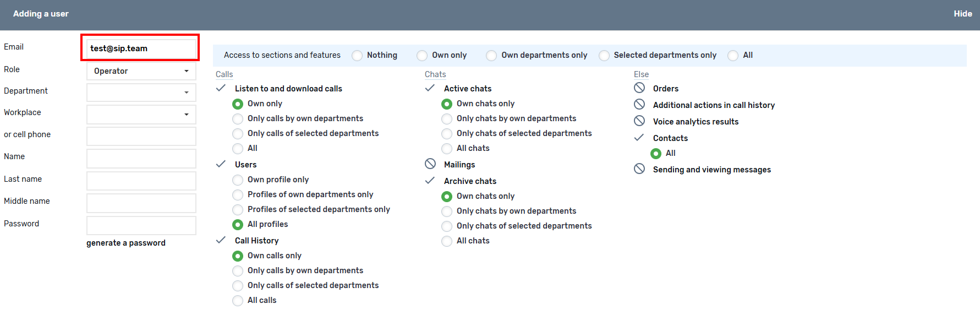Click the checkmark icon next to Contacts
The width and height of the screenshot is (980, 309).
pyautogui.click(x=639, y=138)
